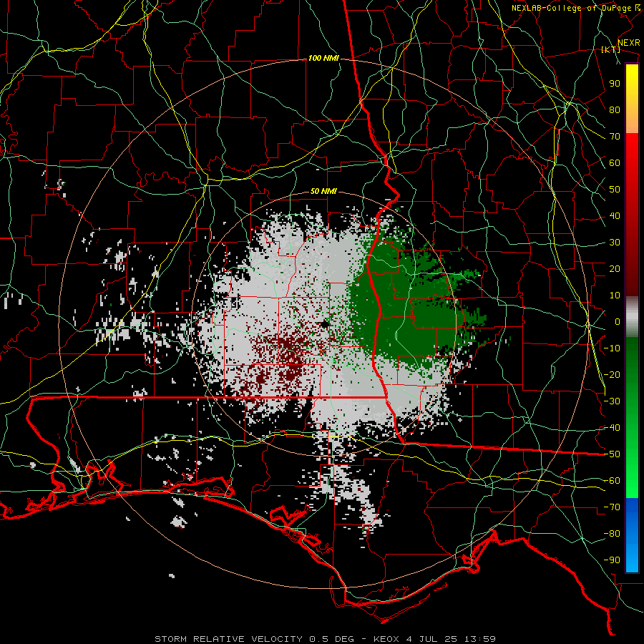644x644 pixels.
Task: Click the "0" value on the velocity scale
Action: pyautogui.click(x=618, y=322)
